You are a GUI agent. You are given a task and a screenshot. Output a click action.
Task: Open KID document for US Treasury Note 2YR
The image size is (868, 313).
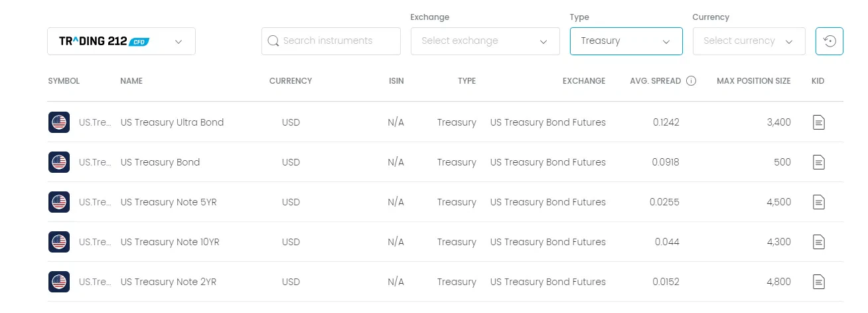(819, 282)
